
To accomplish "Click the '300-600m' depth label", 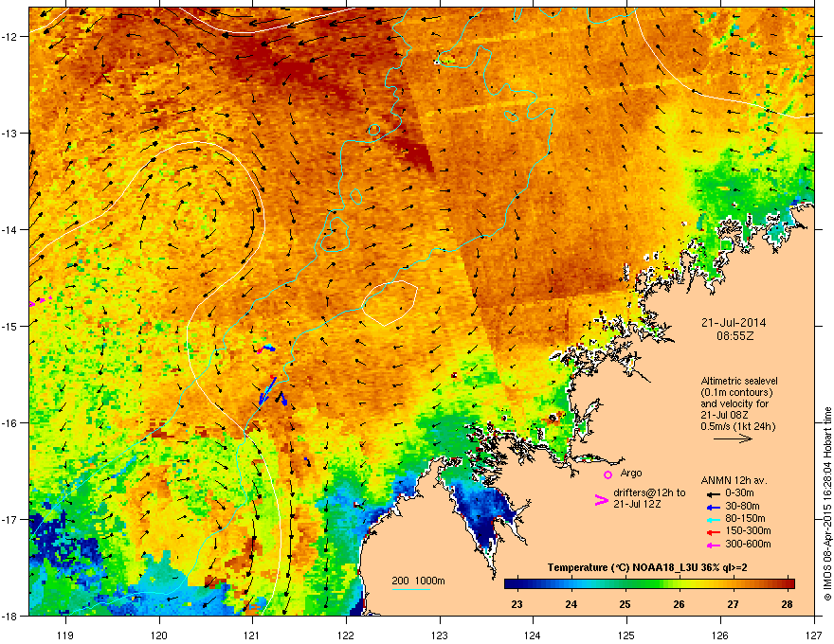I will pyautogui.click(x=748, y=544).
